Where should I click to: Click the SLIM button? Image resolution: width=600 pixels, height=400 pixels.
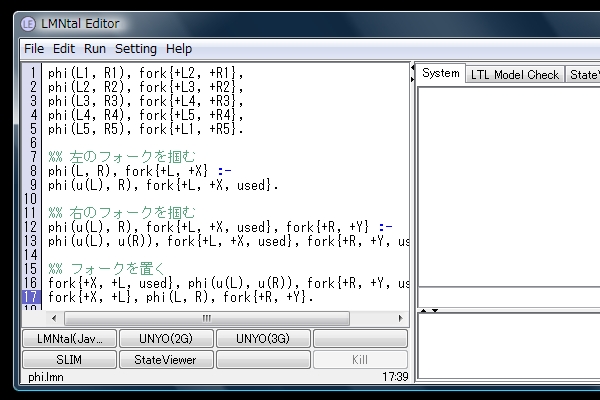pyautogui.click(x=69, y=359)
